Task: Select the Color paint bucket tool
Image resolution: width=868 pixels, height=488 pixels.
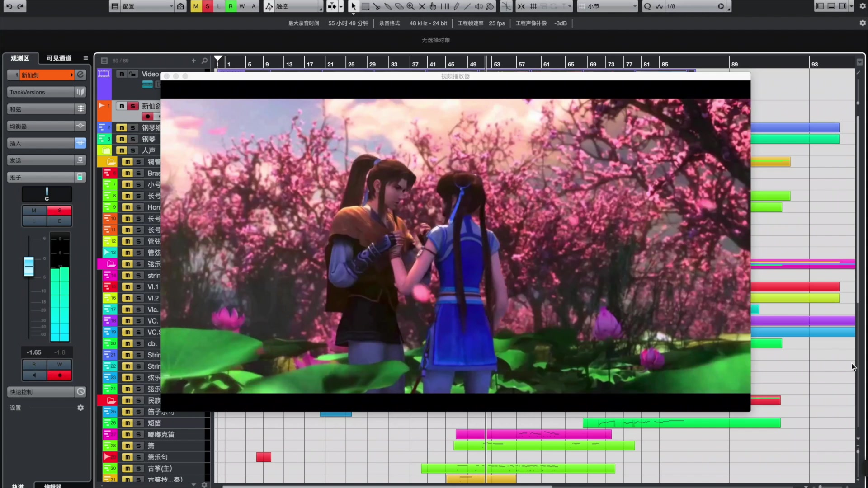Action: (x=490, y=6)
